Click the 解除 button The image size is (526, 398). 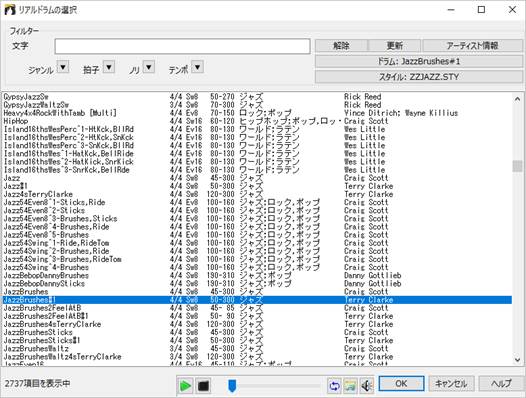pyautogui.click(x=341, y=46)
